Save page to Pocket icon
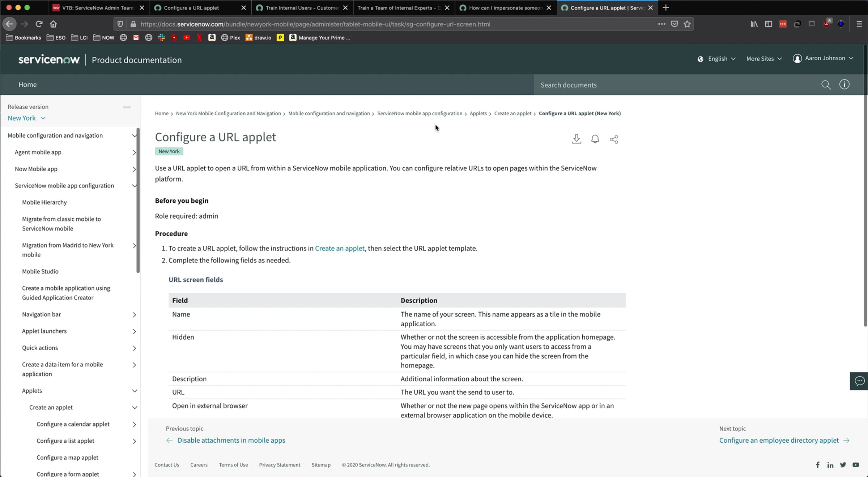 click(675, 24)
